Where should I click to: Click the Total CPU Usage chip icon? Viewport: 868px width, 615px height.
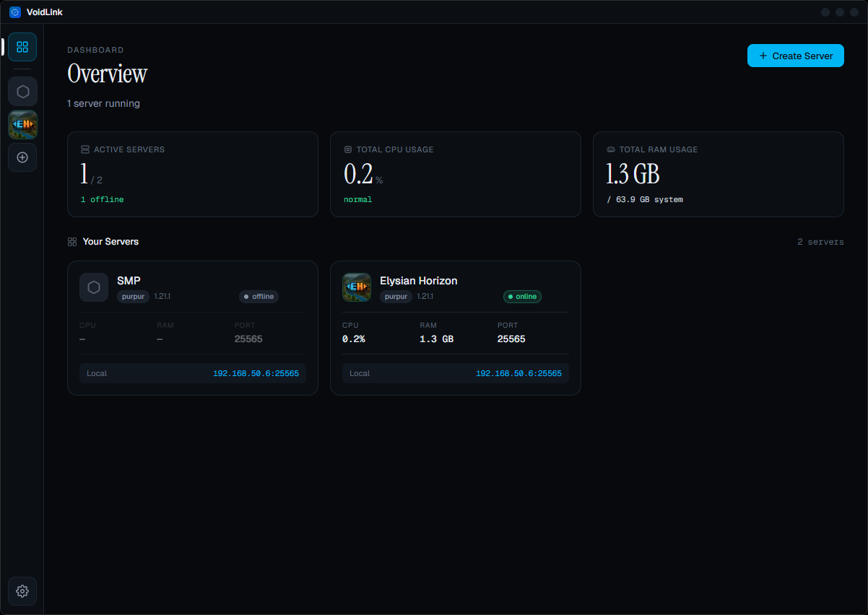tap(347, 149)
